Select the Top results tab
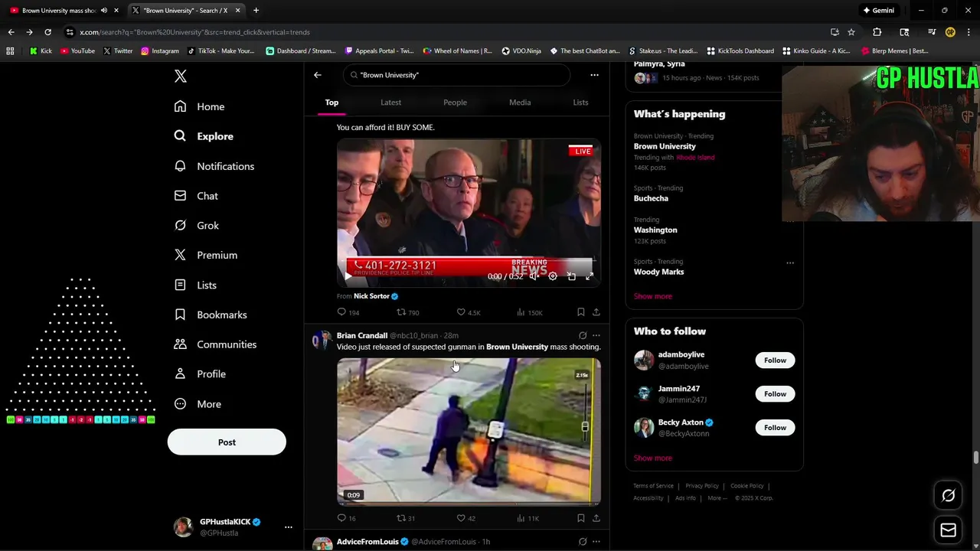The height and width of the screenshot is (551, 980). (332, 103)
